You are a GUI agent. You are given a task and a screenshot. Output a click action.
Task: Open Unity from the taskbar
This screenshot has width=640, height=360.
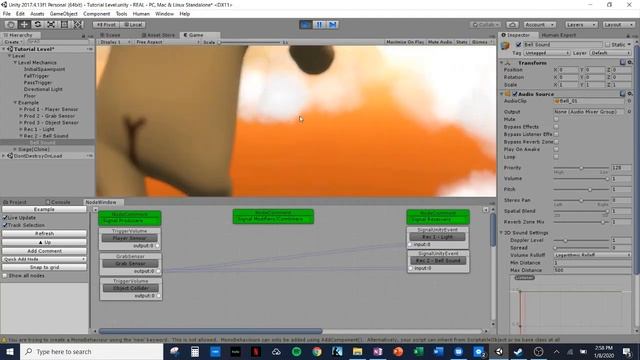tap(499, 351)
